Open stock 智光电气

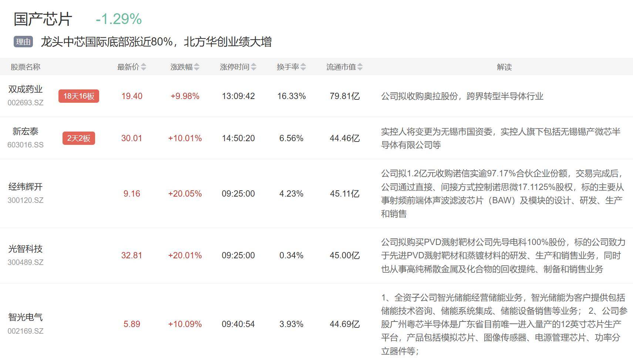click(x=26, y=317)
